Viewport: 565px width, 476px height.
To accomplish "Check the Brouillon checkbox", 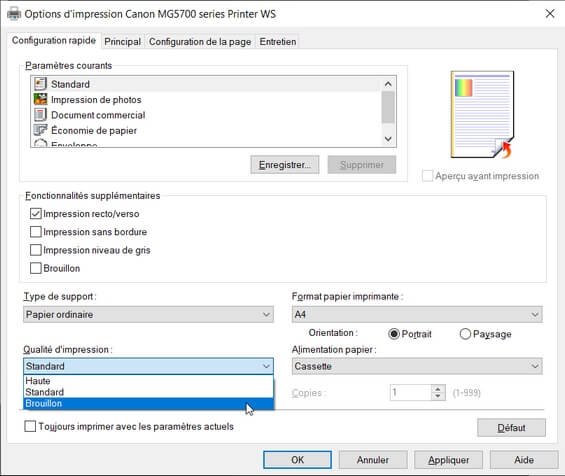I will (36, 268).
